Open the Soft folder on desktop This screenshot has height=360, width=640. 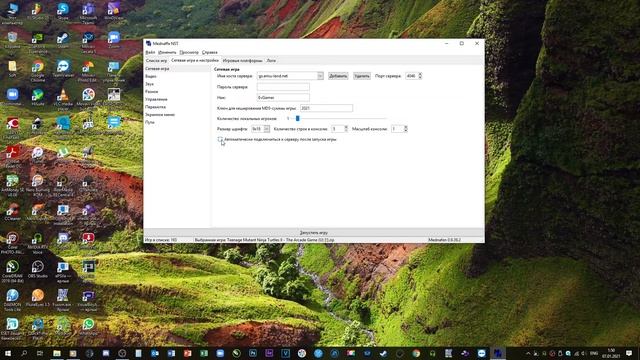[12, 69]
